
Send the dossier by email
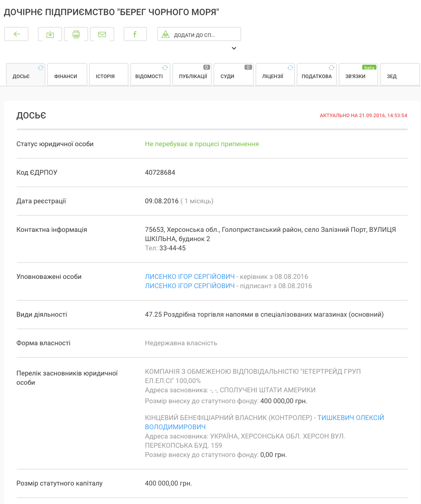click(x=102, y=34)
